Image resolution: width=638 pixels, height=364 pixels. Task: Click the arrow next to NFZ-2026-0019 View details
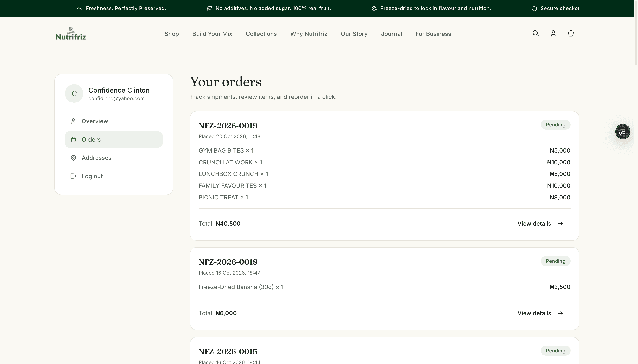561,224
